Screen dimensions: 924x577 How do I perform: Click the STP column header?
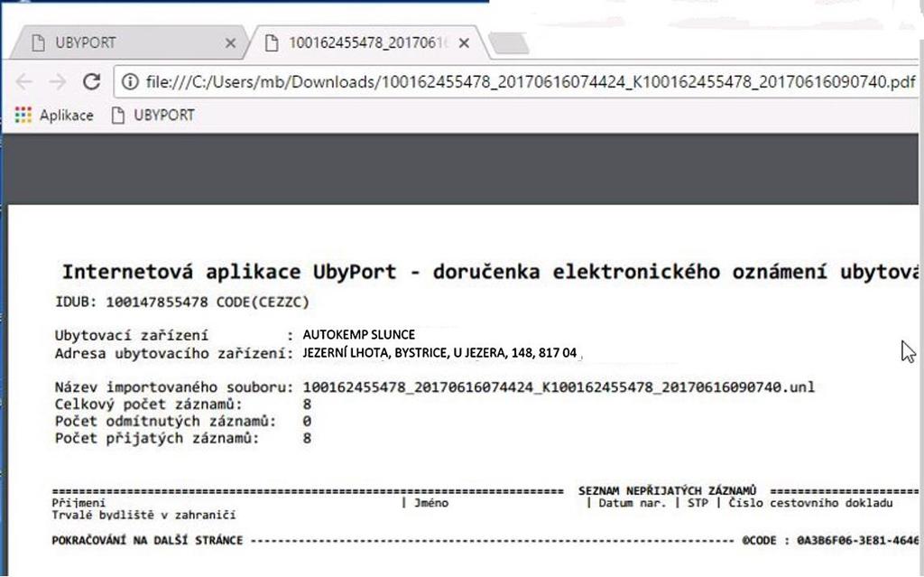(x=698, y=503)
